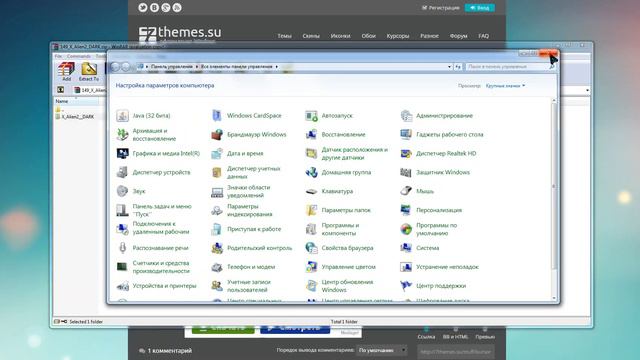The height and width of the screenshot is (360, 640).
Task: Click Учетные записи пользователей link
Action: pyautogui.click(x=249, y=286)
